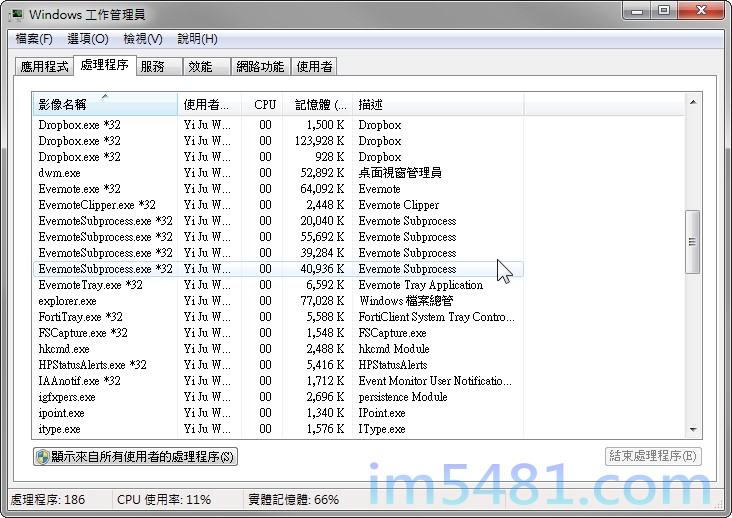Select EvernoteSubprocess.exe row using 55,692 K
This screenshot has width=732, height=518.
pyautogui.click(x=278, y=237)
